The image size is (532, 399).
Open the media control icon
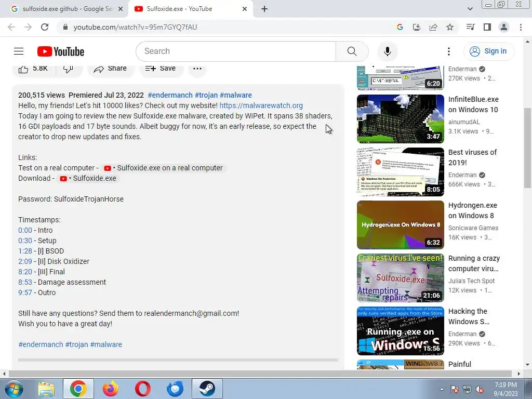tap(470, 27)
